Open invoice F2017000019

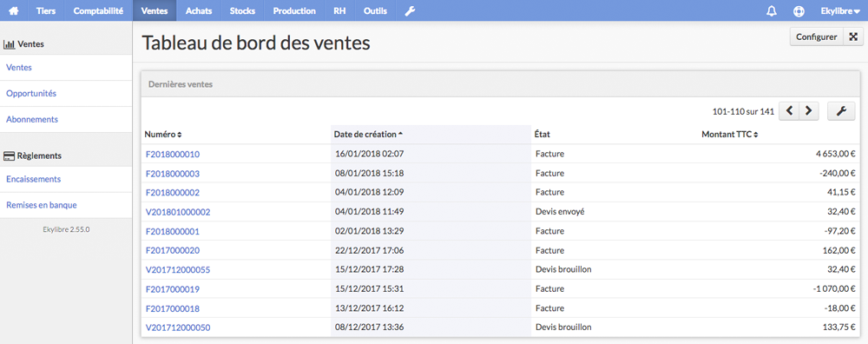172,289
